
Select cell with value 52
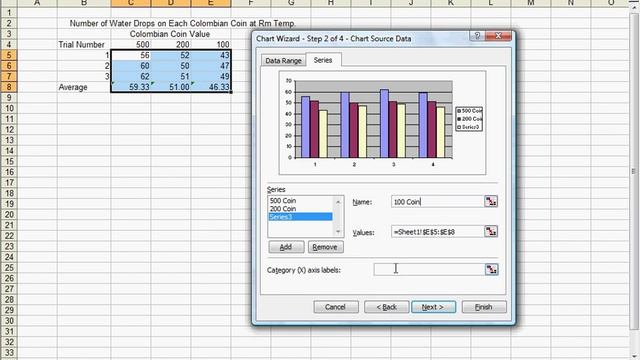[171, 55]
